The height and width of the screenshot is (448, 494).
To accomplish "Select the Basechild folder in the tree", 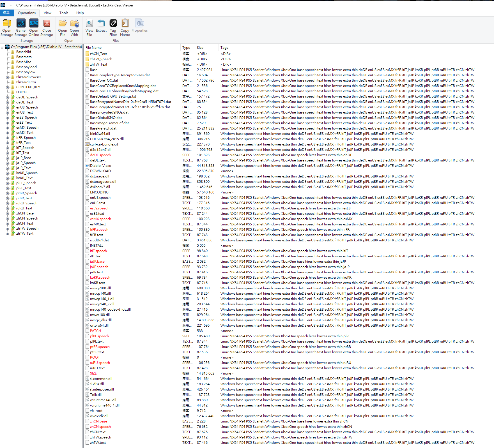I will [24, 52].
